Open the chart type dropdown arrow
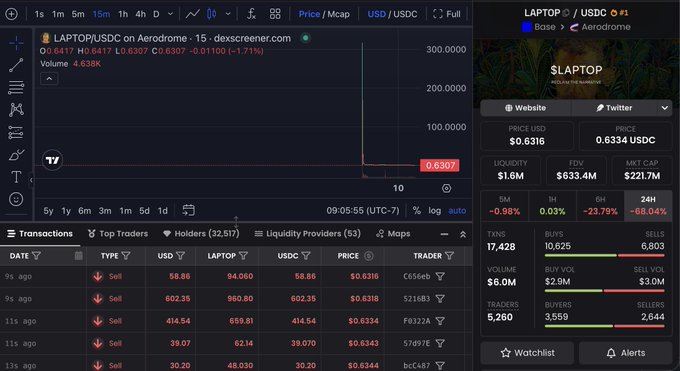This screenshot has width=680, height=371. click(x=228, y=14)
